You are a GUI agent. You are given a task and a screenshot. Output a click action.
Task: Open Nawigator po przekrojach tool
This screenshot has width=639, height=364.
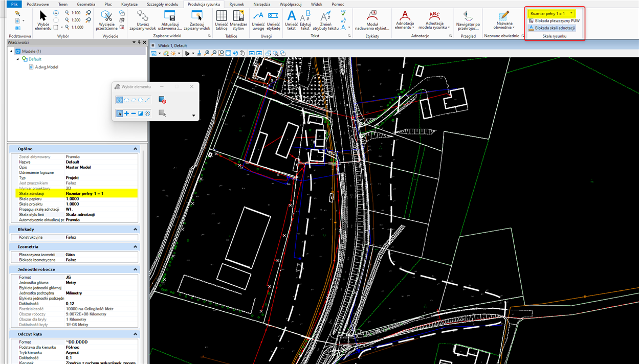468,16
